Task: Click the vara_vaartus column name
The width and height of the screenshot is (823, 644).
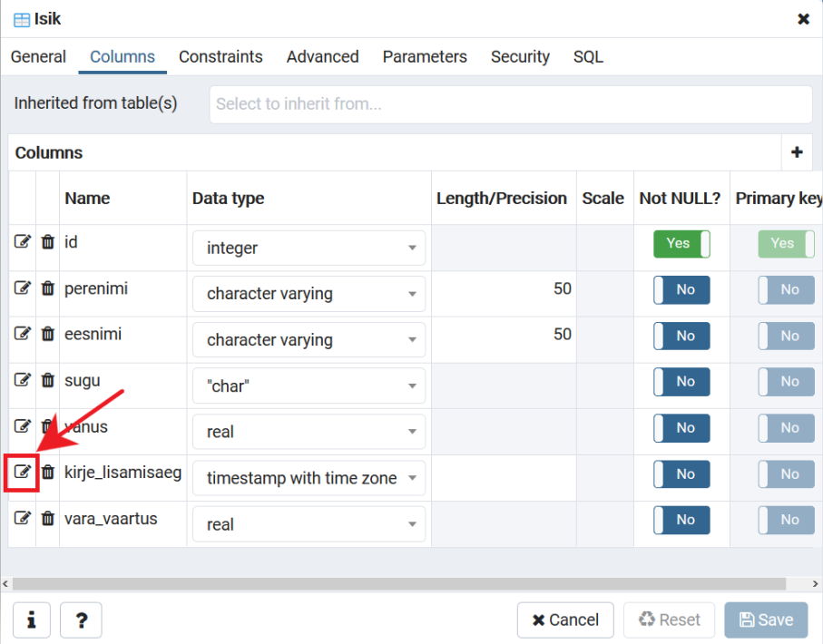Action: click(111, 519)
